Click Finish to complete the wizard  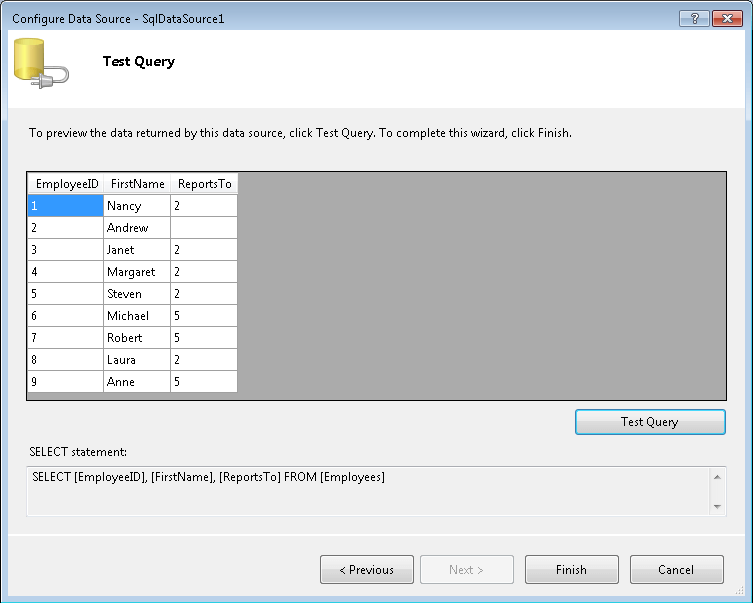(571, 569)
